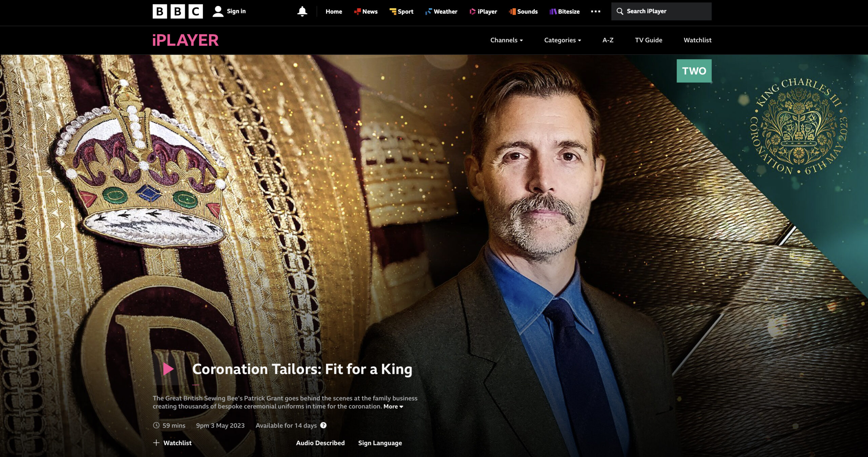This screenshot has width=868, height=457.
Task: Expand the more menu ellipsis
Action: pyautogui.click(x=595, y=12)
